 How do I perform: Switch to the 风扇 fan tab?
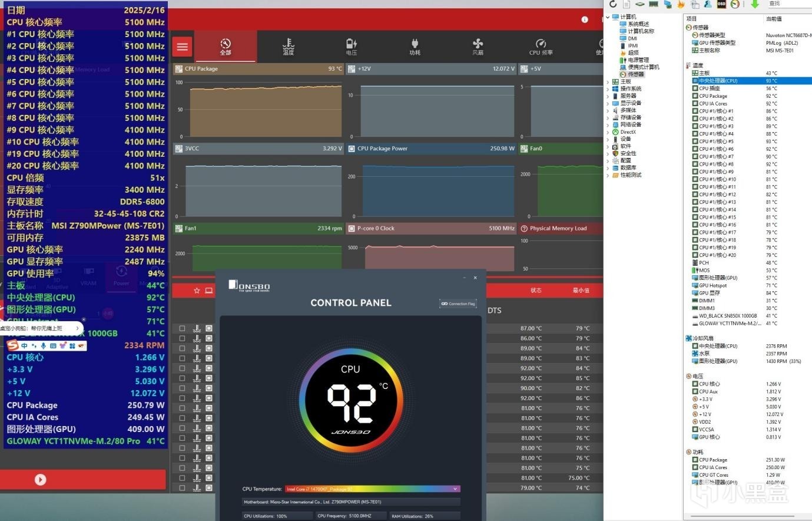[x=478, y=47]
